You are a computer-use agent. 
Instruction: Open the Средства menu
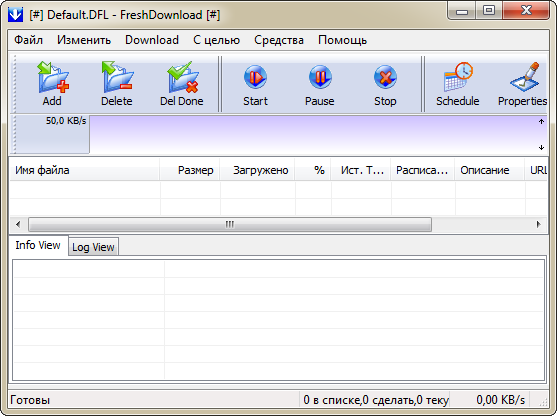click(279, 40)
